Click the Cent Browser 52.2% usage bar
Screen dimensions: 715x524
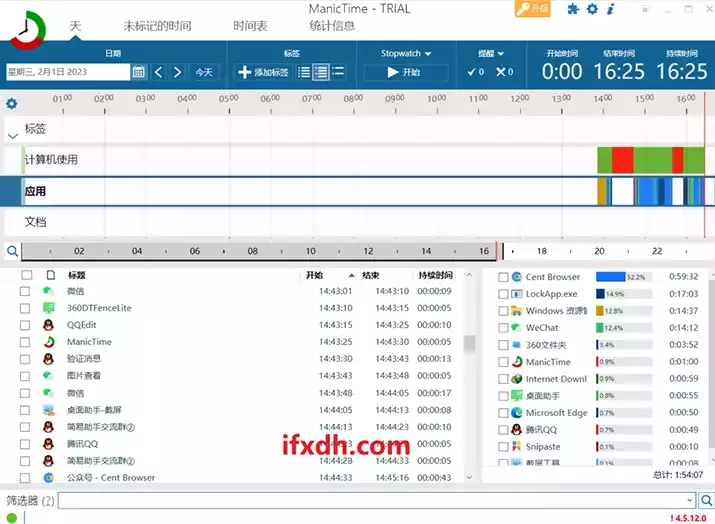coord(623,277)
